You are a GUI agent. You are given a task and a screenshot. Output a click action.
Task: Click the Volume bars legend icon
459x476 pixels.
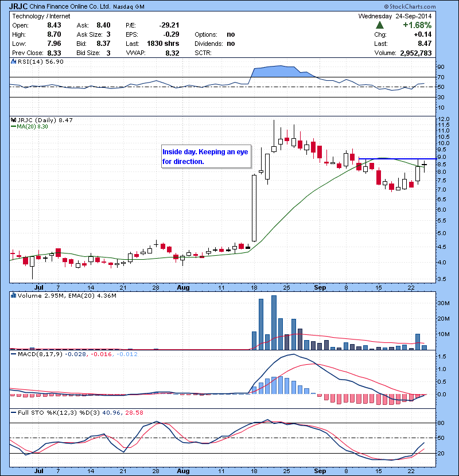click(13, 295)
